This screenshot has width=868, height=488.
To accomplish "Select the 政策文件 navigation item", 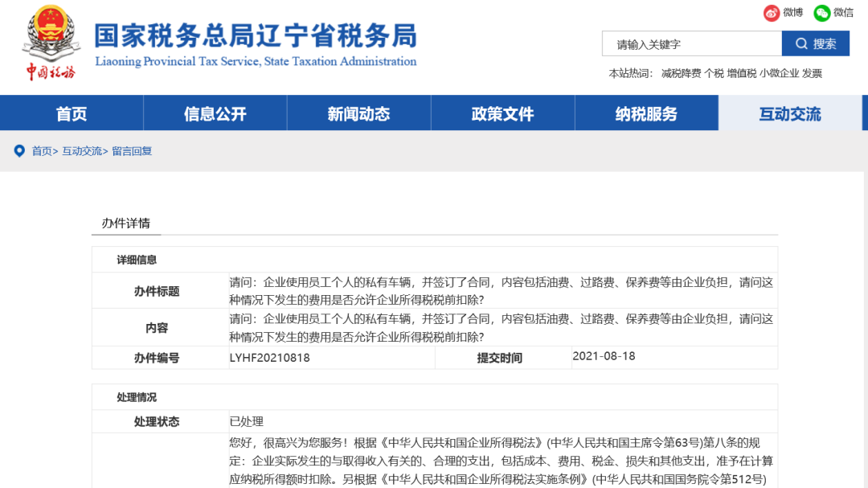I will 502,113.
